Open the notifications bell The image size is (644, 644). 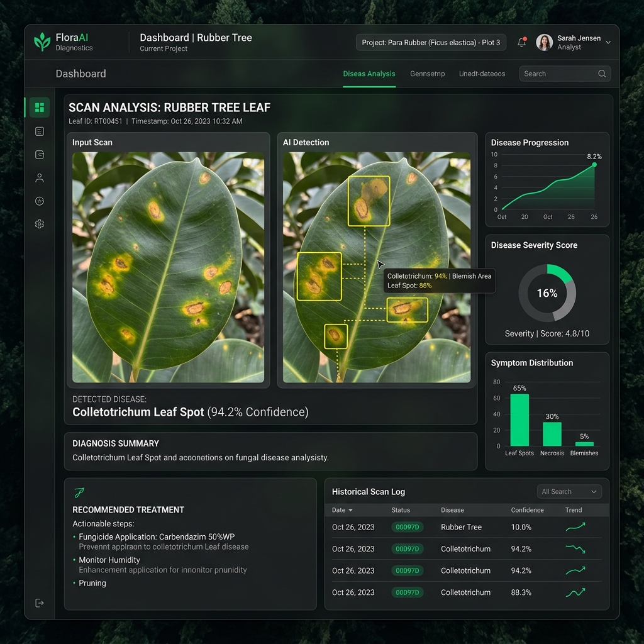(x=522, y=42)
